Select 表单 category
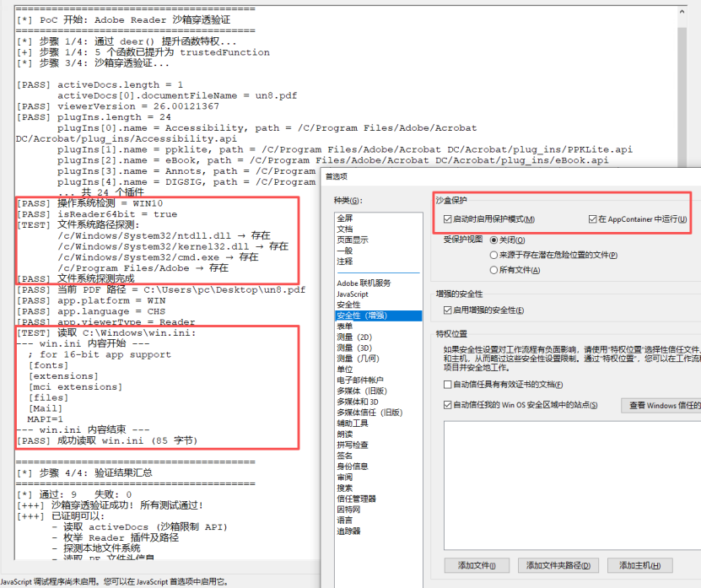701x588 pixels. click(x=345, y=326)
